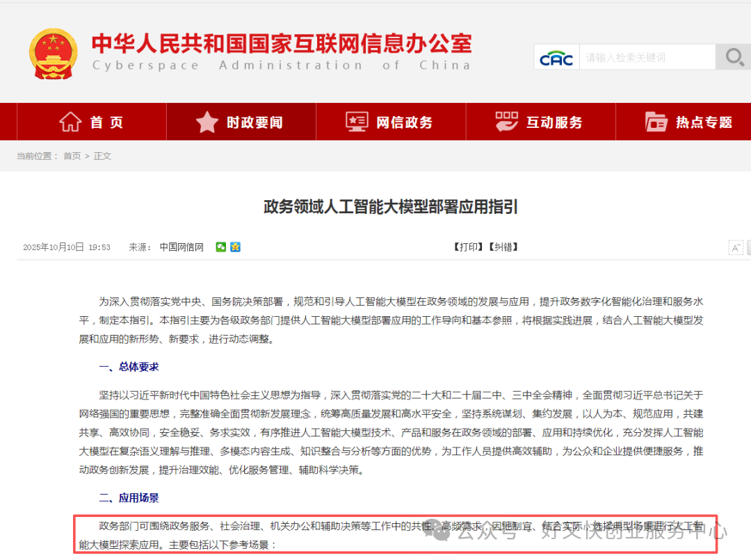Click the QQ space share icon
751x560 pixels.
(x=235, y=247)
